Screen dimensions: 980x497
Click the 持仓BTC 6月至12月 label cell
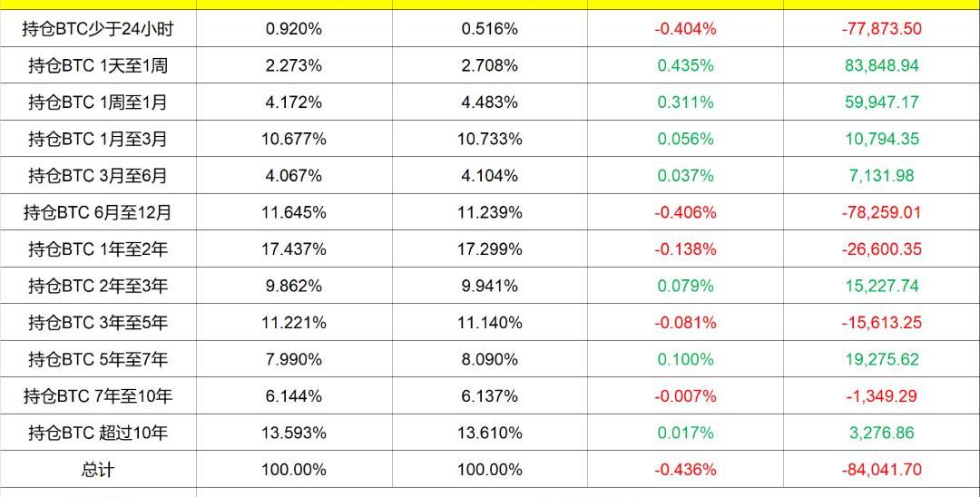click(98, 212)
